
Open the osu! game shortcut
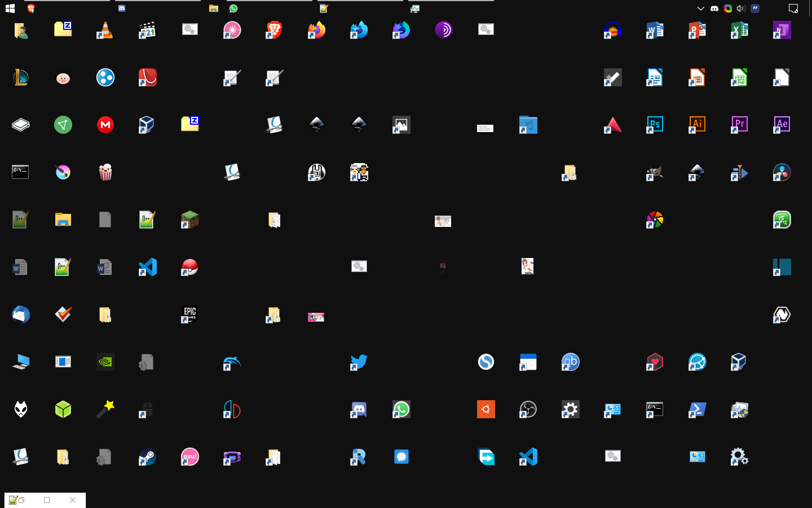coord(189,457)
